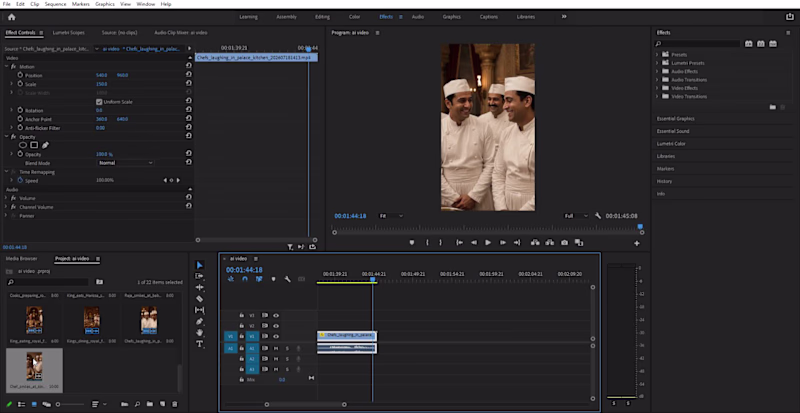Switch to Media Browser tab
Viewport: 800px width, 413px height.
[x=21, y=259]
